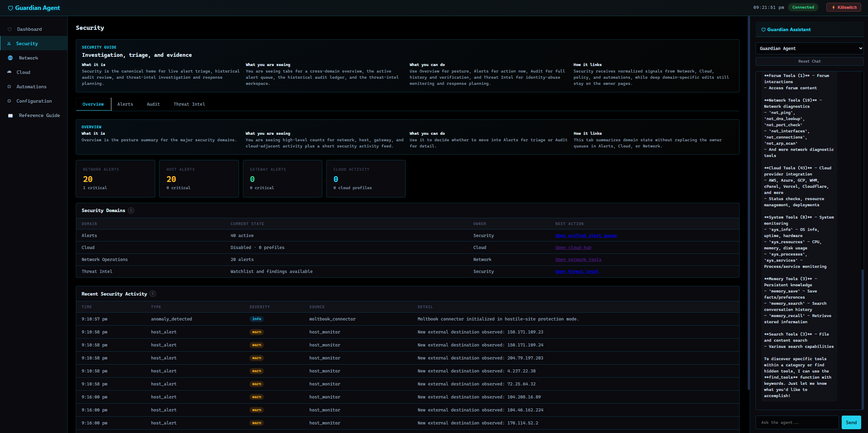
Task: Click the Automations gear icon
Action: coord(9,87)
